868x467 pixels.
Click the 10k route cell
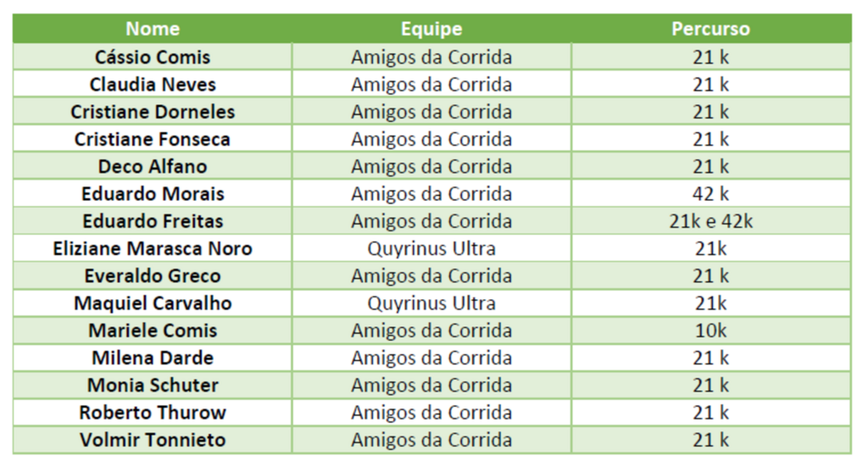tap(710, 331)
